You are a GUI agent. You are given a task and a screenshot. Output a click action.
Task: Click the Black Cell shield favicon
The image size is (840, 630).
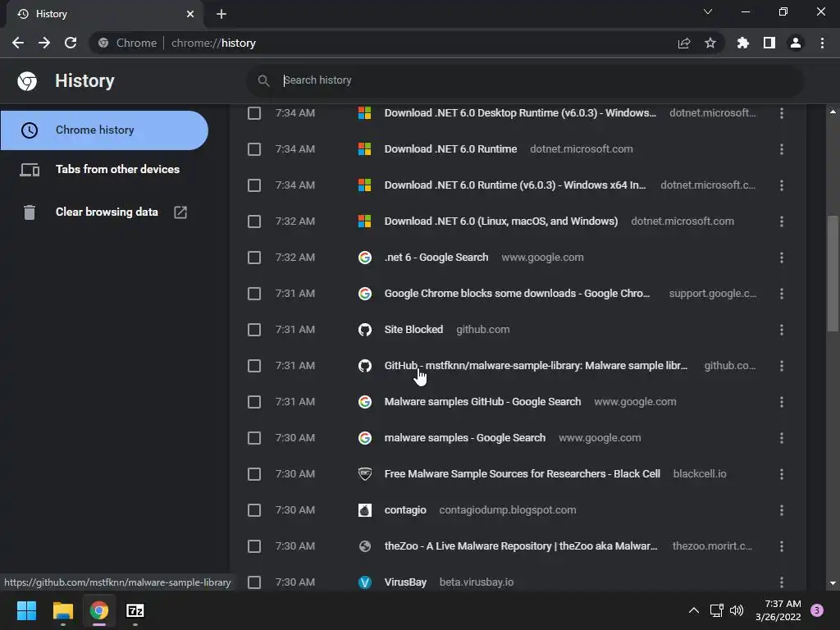pyautogui.click(x=365, y=474)
